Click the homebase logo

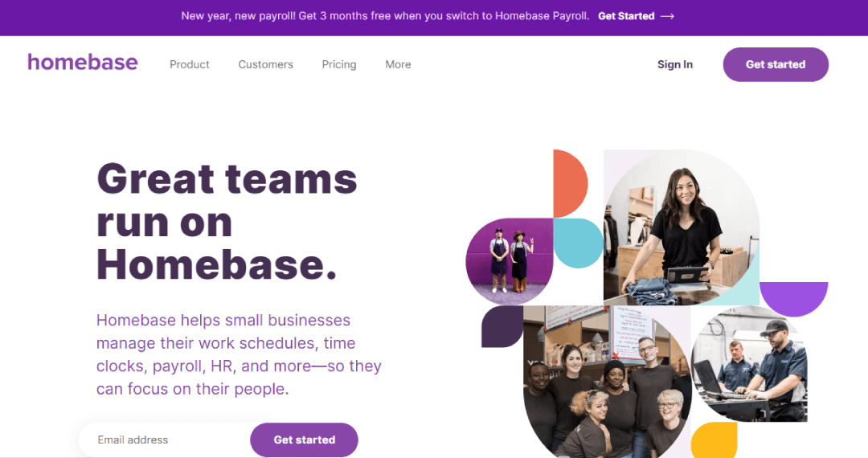coord(83,63)
